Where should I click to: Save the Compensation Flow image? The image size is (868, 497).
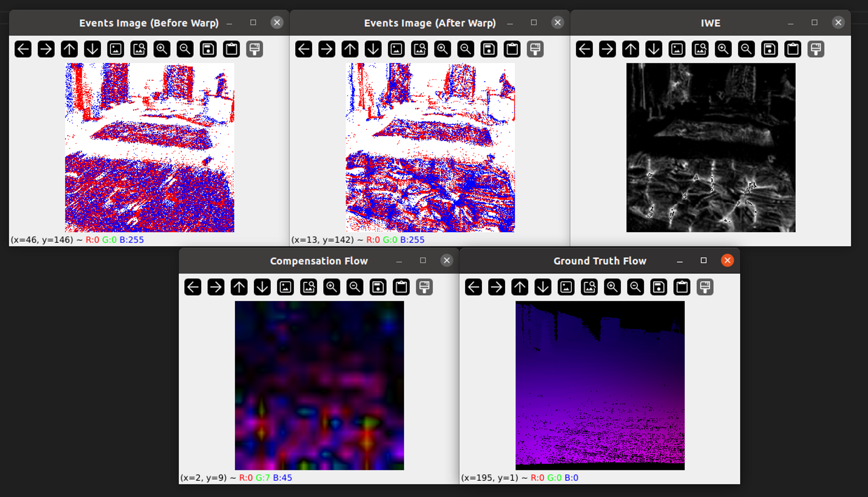(378, 287)
